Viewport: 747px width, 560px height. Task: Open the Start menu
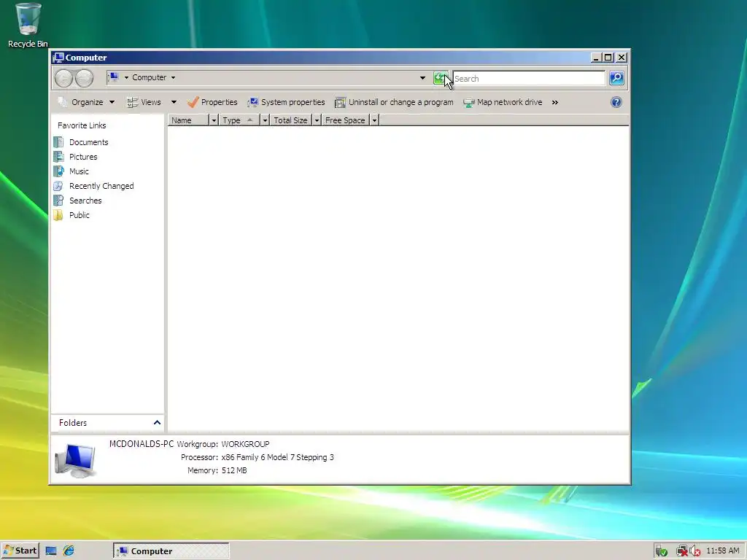click(20, 551)
